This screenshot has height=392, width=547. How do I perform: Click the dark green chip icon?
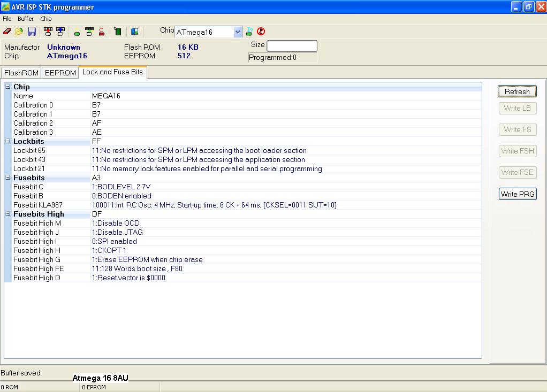point(118,32)
